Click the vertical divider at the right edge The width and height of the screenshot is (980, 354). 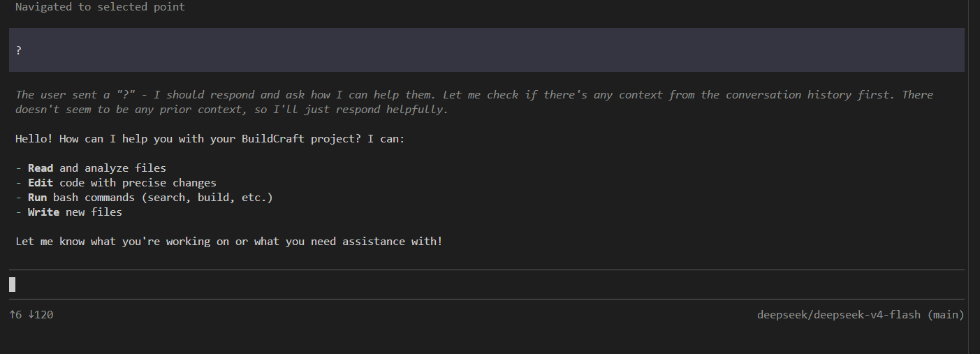click(x=970, y=177)
